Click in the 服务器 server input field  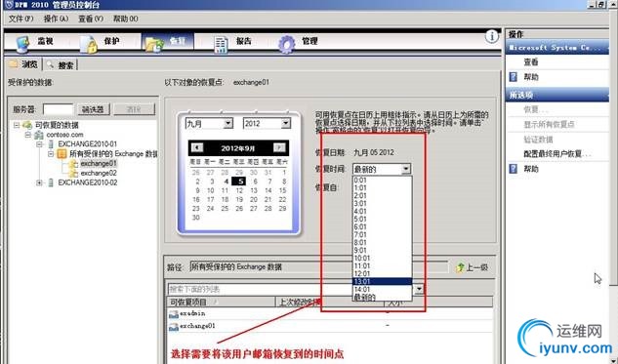[x=58, y=109]
